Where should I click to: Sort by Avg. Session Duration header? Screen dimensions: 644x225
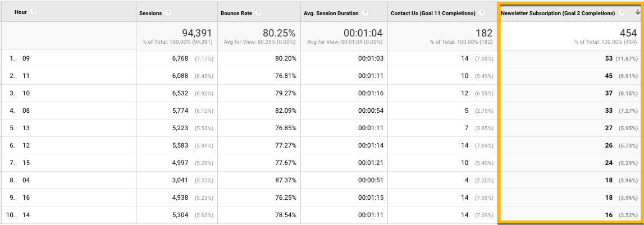point(331,13)
